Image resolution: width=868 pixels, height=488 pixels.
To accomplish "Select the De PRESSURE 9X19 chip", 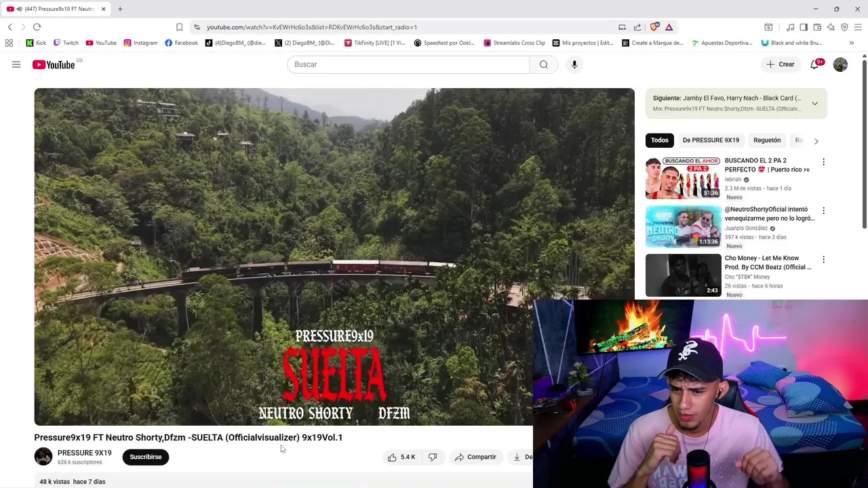I will pos(711,140).
